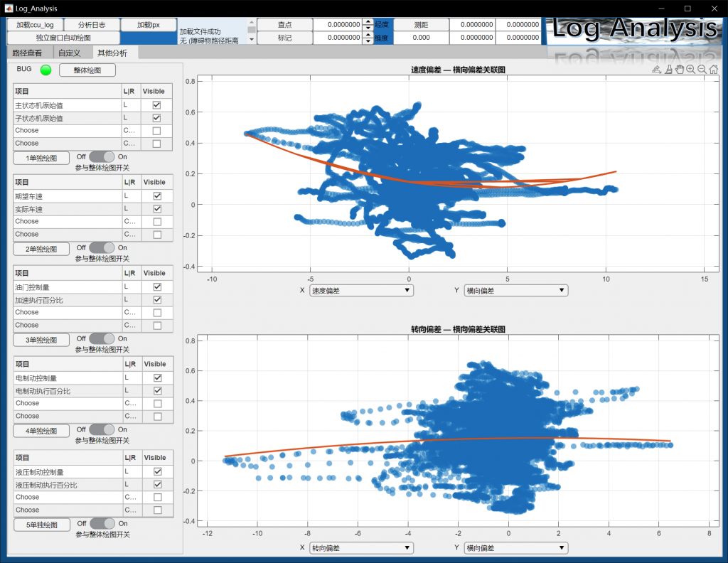728x563 pixels.
Task: Select the zoom out magnifier
Action: point(702,70)
